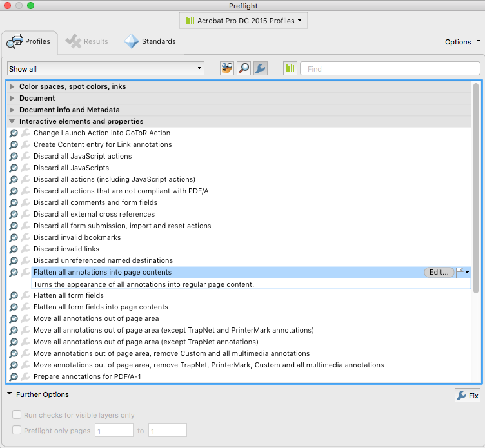The height and width of the screenshot is (448, 485).
Task: Switch to the Standards tab
Action: [150, 41]
